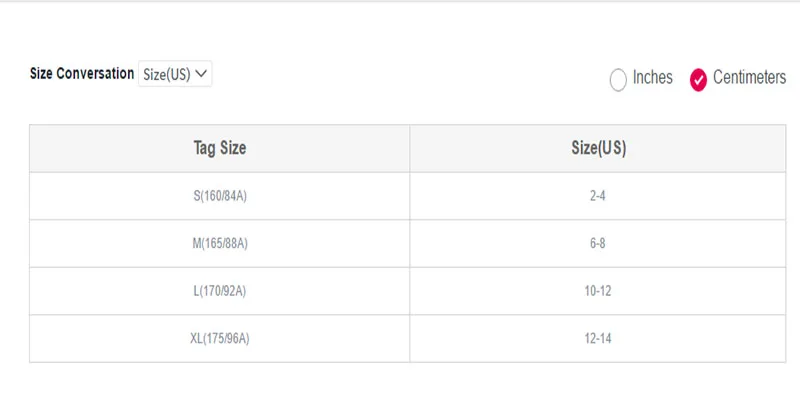This screenshot has width=800, height=400.
Task: Click the 10-12 US size cell
Action: tap(598, 291)
